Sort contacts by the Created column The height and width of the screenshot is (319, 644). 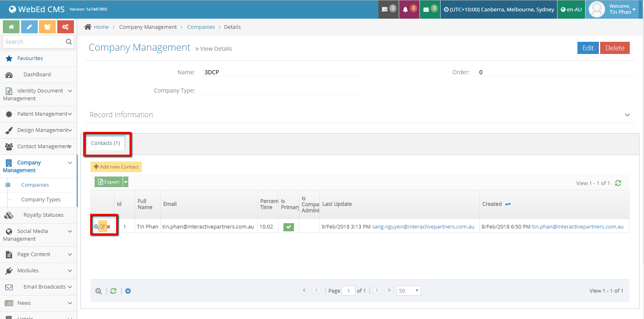(492, 204)
